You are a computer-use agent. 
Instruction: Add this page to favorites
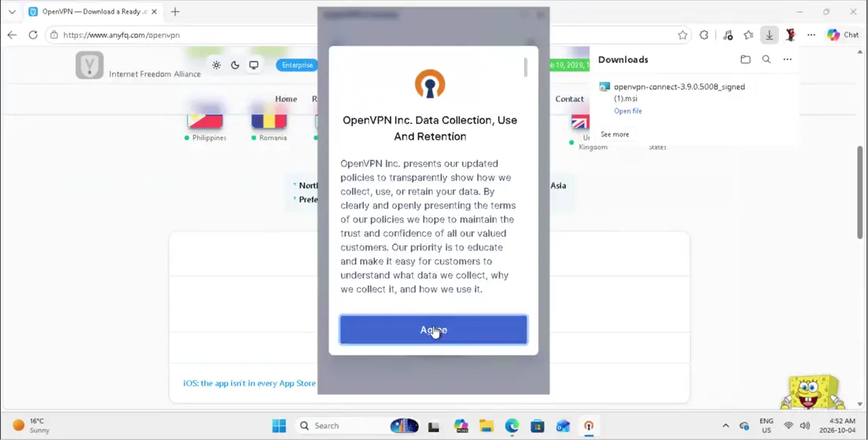click(x=683, y=35)
